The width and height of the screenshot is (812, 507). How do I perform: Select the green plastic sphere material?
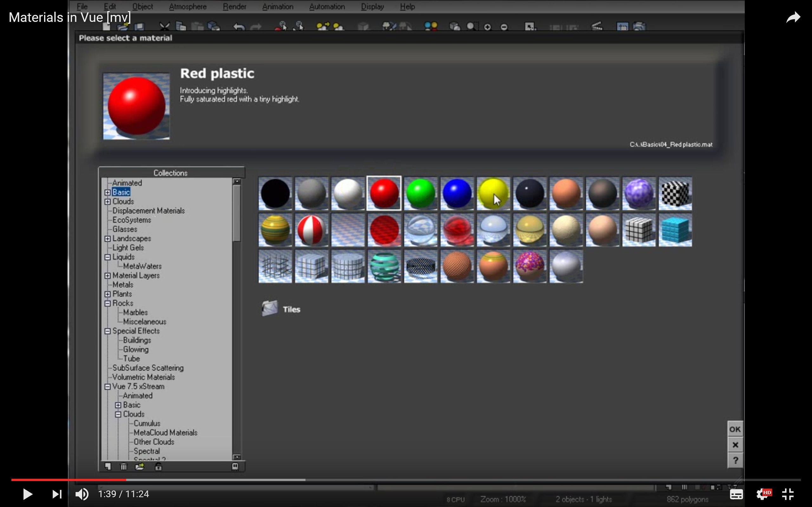click(x=420, y=194)
